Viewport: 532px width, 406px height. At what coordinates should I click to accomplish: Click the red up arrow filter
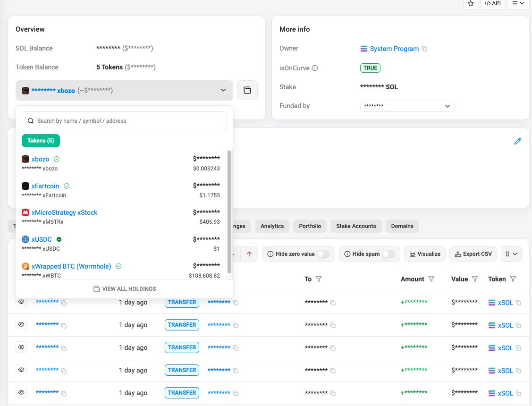pyautogui.click(x=249, y=254)
